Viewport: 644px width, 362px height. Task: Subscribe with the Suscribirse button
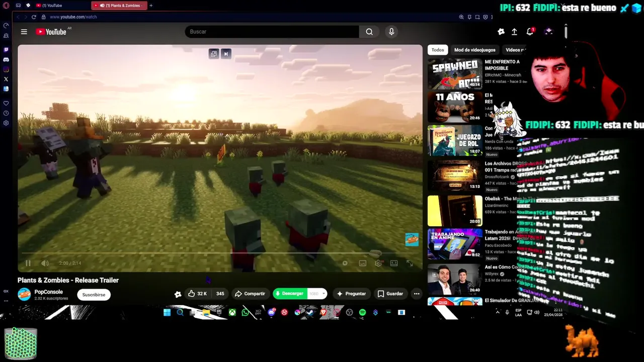pyautogui.click(x=94, y=295)
